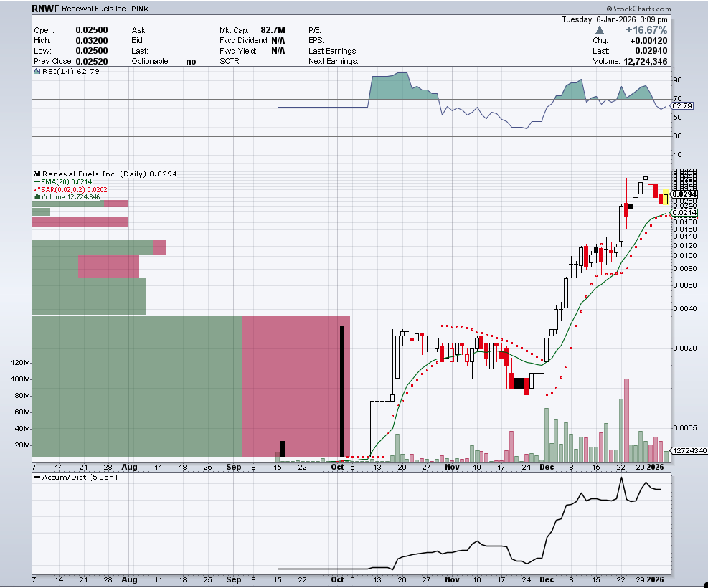Image resolution: width=708 pixels, height=588 pixels.
Task: Click the Next Earnings label
Action: [334, 62]
